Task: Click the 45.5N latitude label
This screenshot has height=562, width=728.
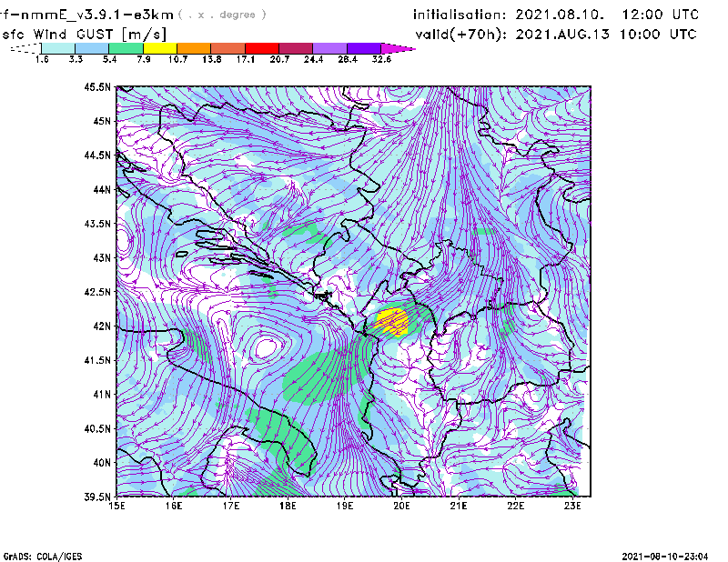Action: coord(98,86)
